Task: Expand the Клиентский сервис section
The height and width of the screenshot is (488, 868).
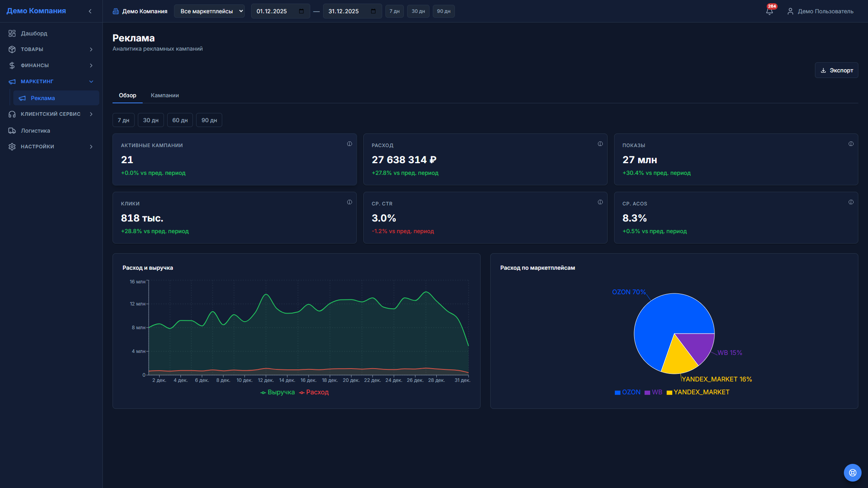Action: click(x=51, y=114)
